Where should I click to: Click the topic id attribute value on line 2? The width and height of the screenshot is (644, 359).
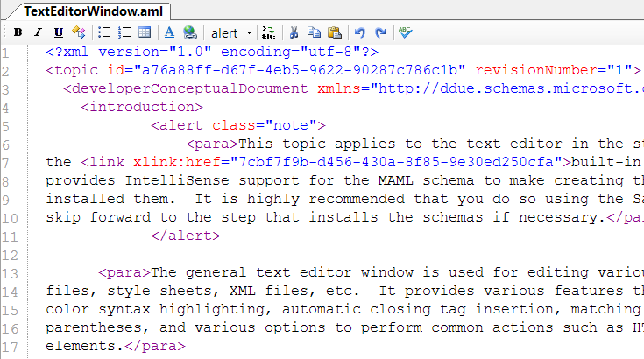tap(300, 71)
